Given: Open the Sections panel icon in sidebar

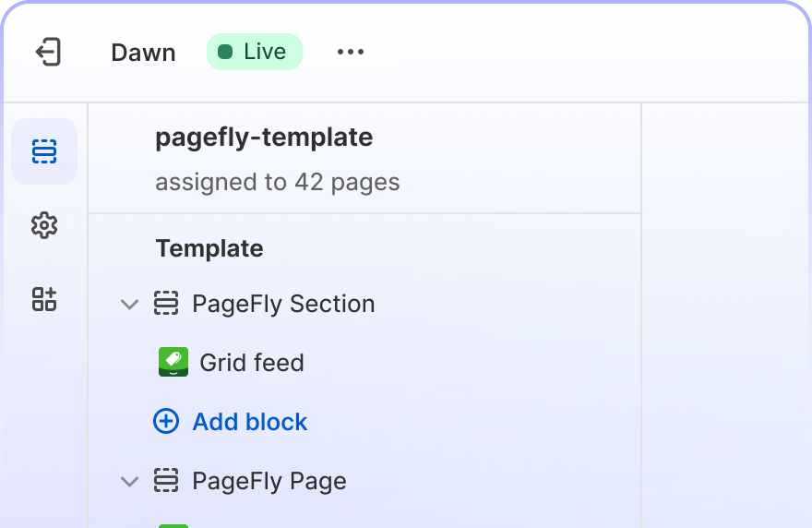Looking at the screenshot, I should (x=44, y=151).
